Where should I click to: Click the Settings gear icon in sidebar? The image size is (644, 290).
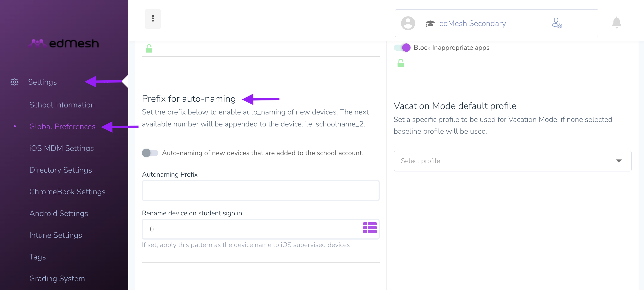coord(14,82)
